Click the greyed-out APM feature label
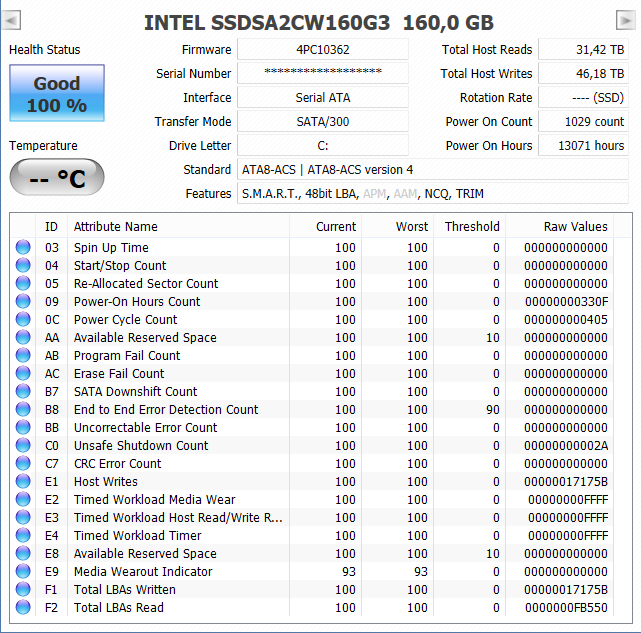The image size is (641, 633). pos(374,193)
